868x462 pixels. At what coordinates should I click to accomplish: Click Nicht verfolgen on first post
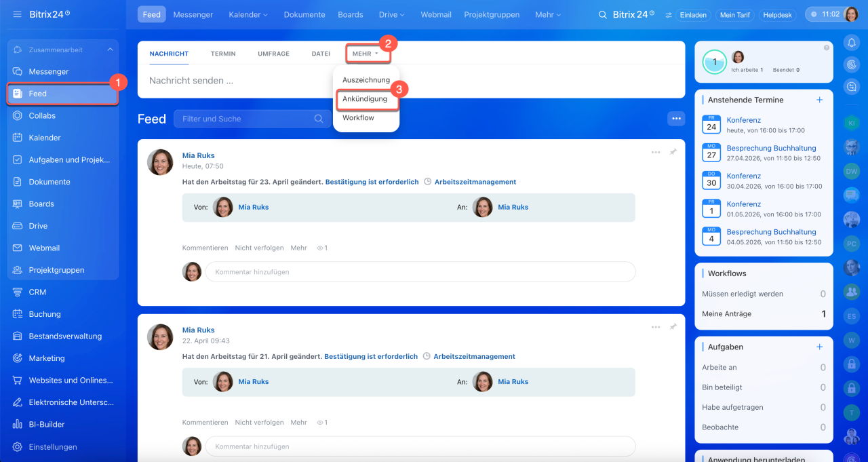[259, 248]
